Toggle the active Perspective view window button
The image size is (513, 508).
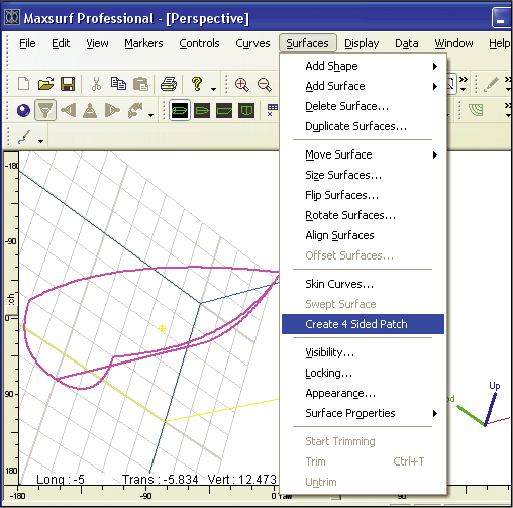180,110
